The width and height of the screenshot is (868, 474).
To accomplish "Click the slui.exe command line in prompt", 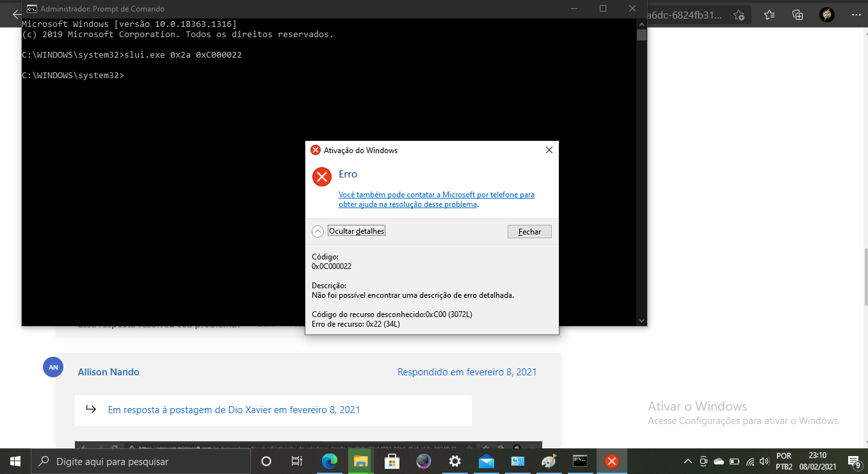I will coord(131,55).
